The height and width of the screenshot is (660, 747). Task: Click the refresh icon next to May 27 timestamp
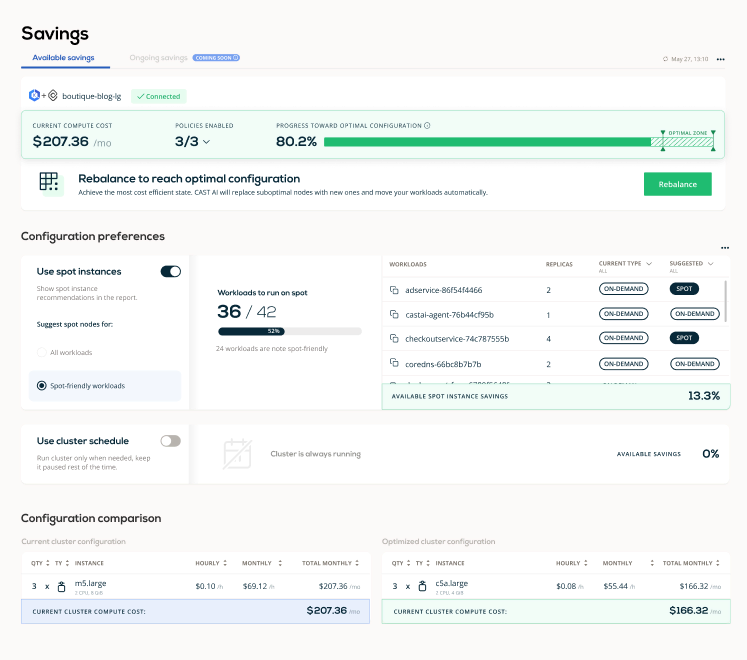666,59
